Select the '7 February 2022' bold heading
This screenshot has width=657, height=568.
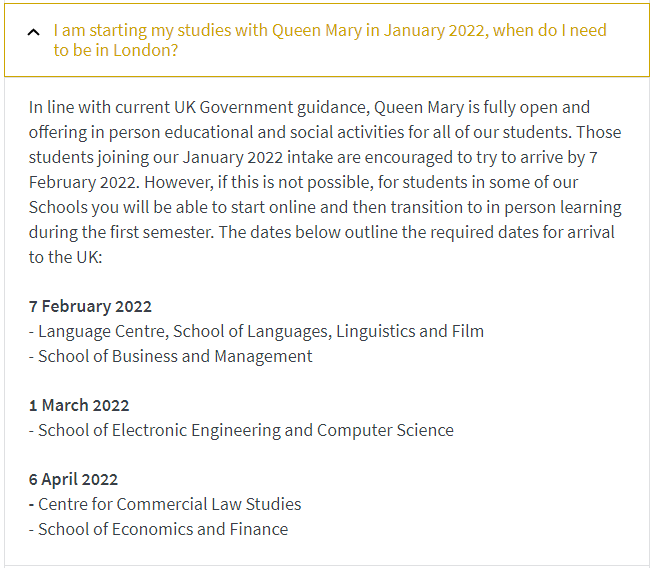(x=90, y=307)
